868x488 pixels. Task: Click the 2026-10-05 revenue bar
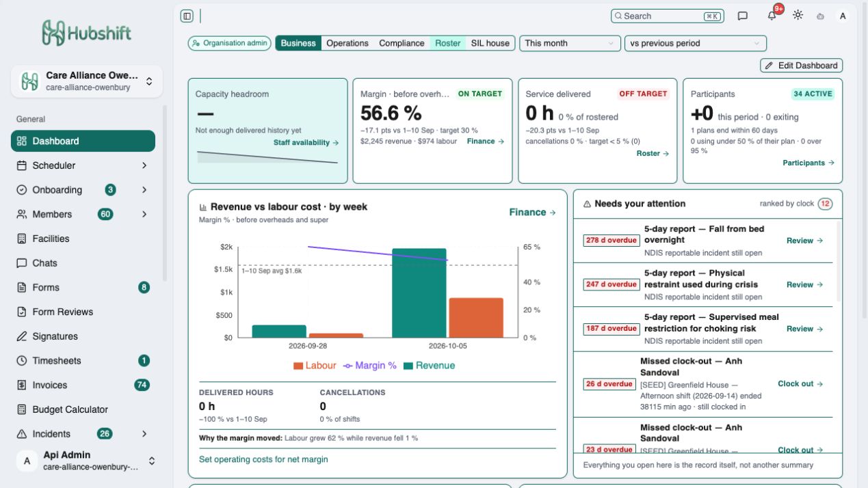pos(419,293)
